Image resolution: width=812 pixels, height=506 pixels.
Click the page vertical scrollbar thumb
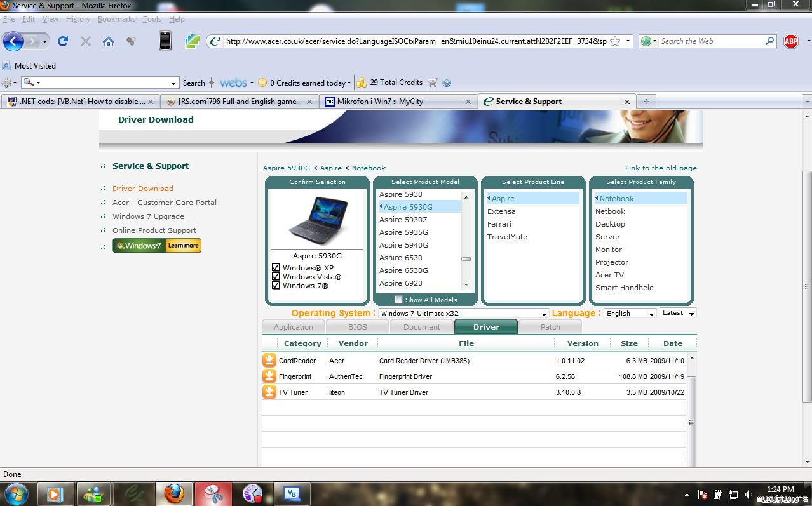[x=807, y=286]
